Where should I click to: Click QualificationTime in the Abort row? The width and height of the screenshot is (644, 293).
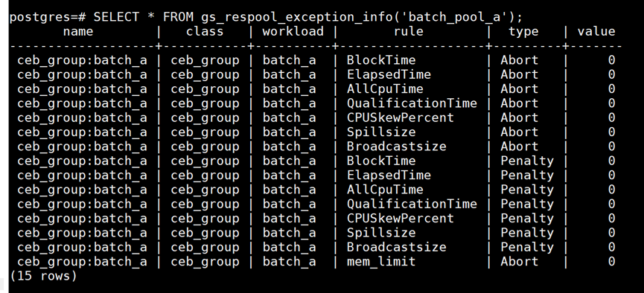pyautogui.click(x=412, y=103)
